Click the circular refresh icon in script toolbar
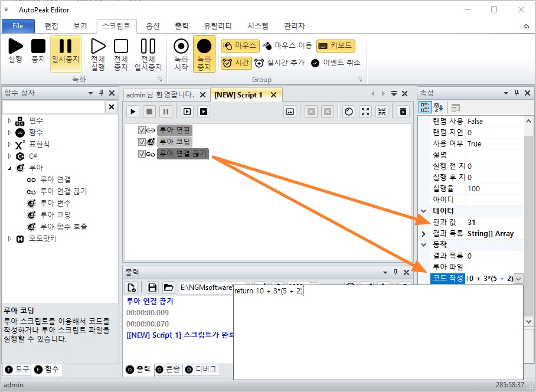 [x=349, y=112]
